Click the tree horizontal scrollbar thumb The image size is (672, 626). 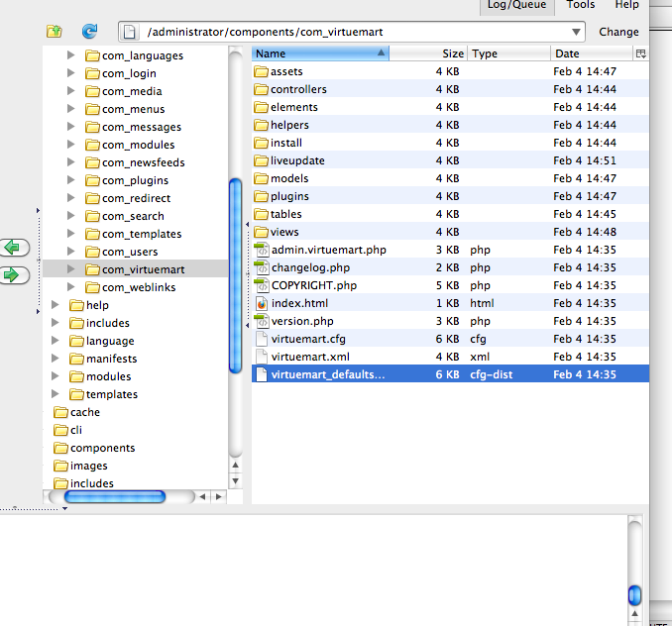[114, 496]
